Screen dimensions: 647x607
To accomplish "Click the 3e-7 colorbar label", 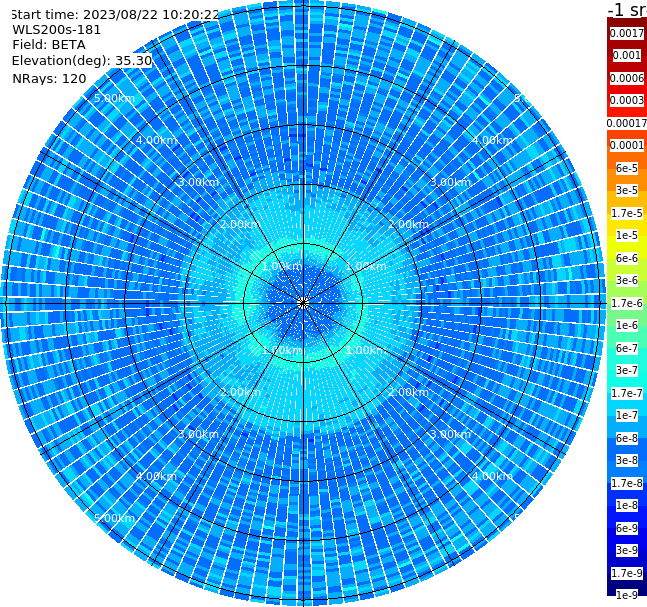I will tap(627, 370).
